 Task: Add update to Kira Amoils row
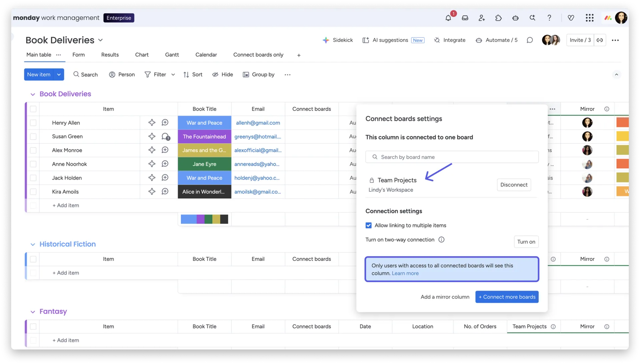165,192
